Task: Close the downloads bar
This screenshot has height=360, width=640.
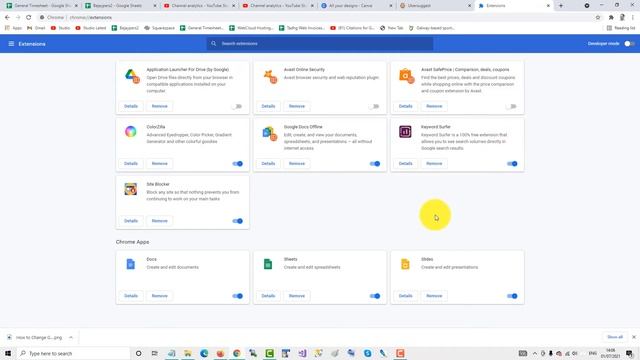Action: point(634,337)
